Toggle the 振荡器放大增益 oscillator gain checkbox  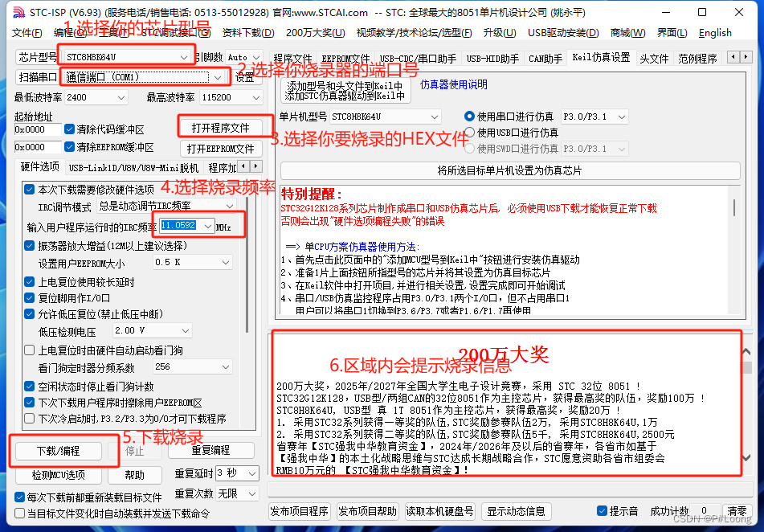[29, 244]
